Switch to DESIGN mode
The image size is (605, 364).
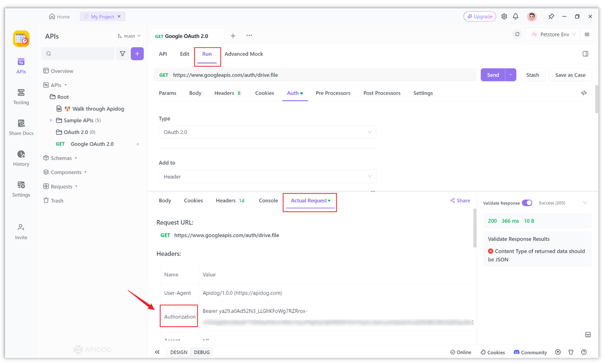click(x=179, y=352)
